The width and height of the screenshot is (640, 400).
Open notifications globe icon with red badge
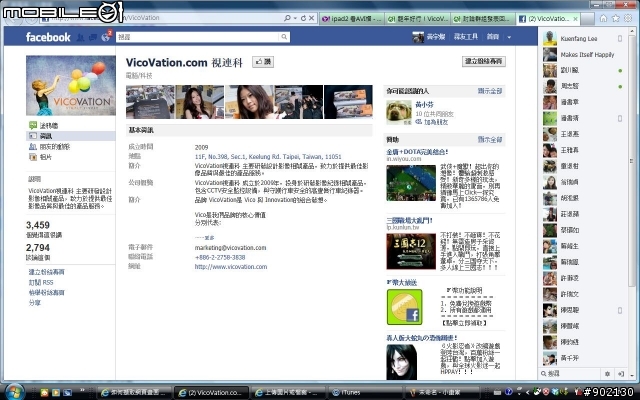(106, 37)
